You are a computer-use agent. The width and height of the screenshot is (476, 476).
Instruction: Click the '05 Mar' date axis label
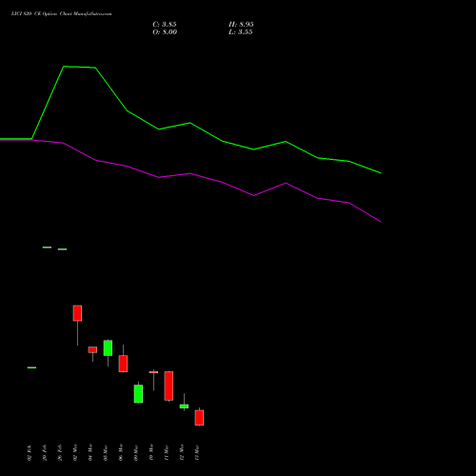106,453
